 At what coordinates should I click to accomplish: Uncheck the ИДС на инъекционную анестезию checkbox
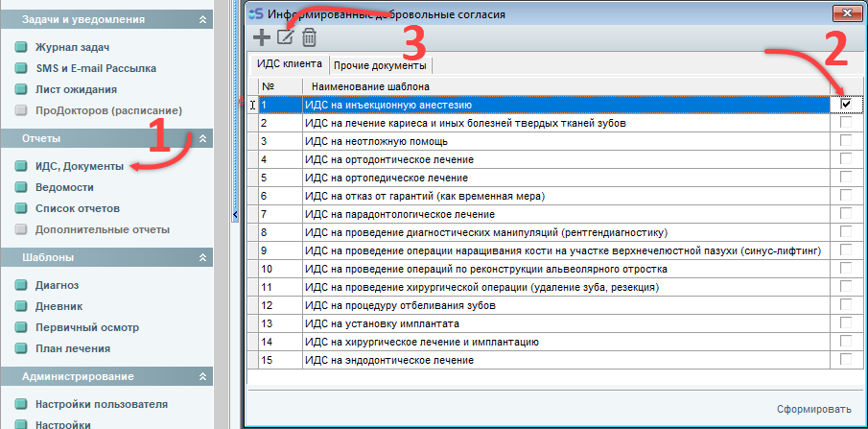click(846, 104)
